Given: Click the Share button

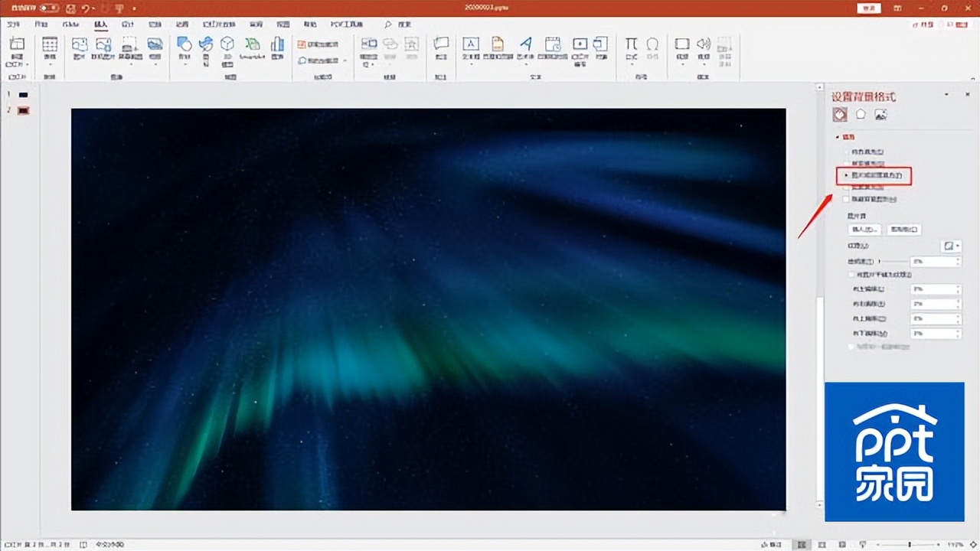Looking at the screenshot, I should pos(922,24).
